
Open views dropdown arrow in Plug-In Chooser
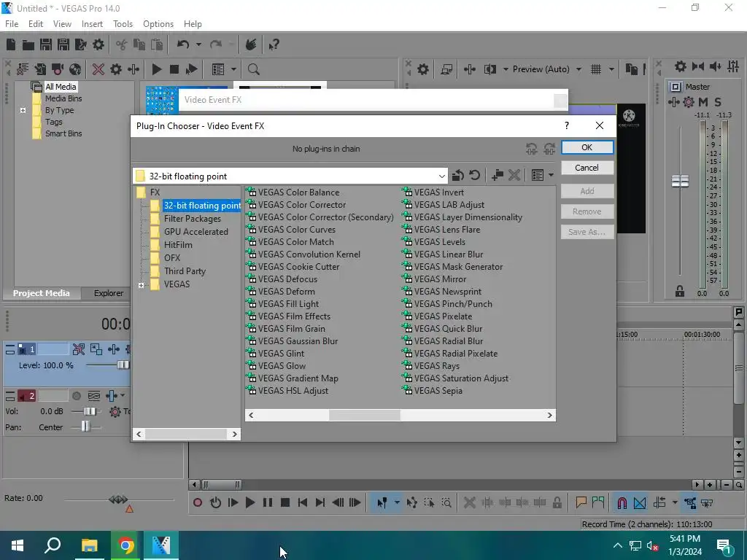click(x=551, y=175)
